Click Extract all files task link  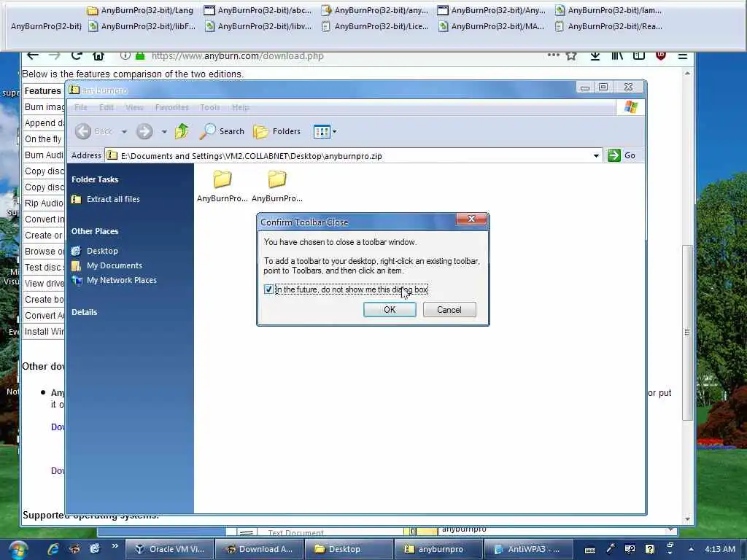tap(113, 199)
